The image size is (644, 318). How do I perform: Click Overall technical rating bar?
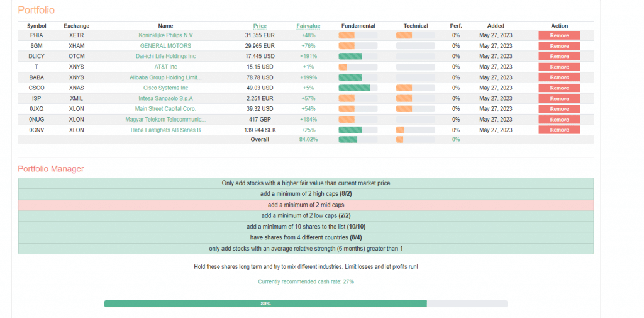coord(415,139)
